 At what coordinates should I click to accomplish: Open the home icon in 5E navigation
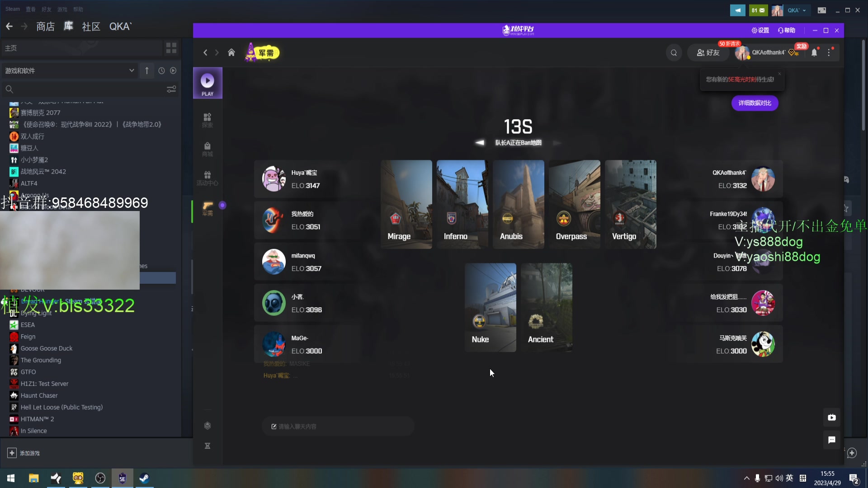(x=231, y=52)
